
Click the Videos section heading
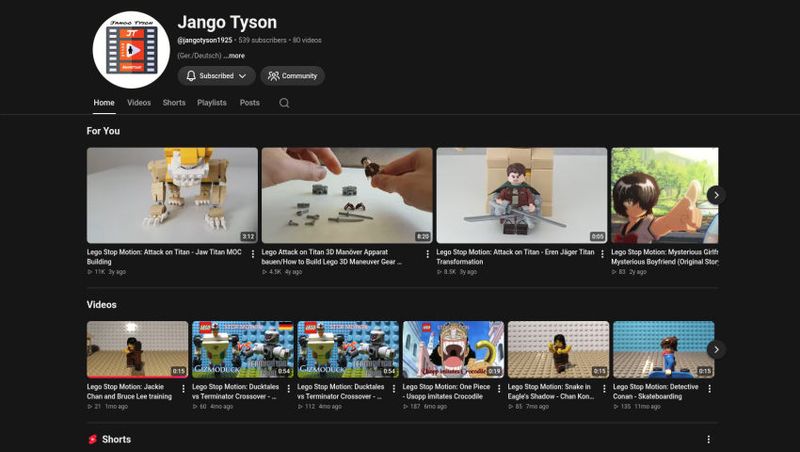[102, 305]
